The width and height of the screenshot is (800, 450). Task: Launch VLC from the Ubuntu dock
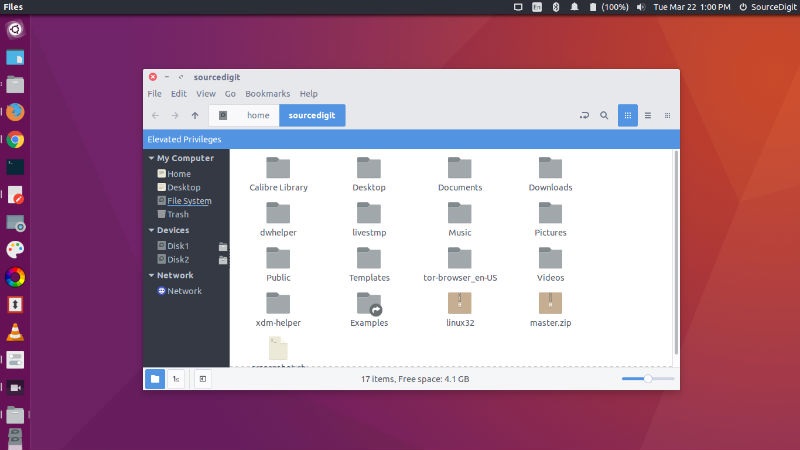click(15, 333)
